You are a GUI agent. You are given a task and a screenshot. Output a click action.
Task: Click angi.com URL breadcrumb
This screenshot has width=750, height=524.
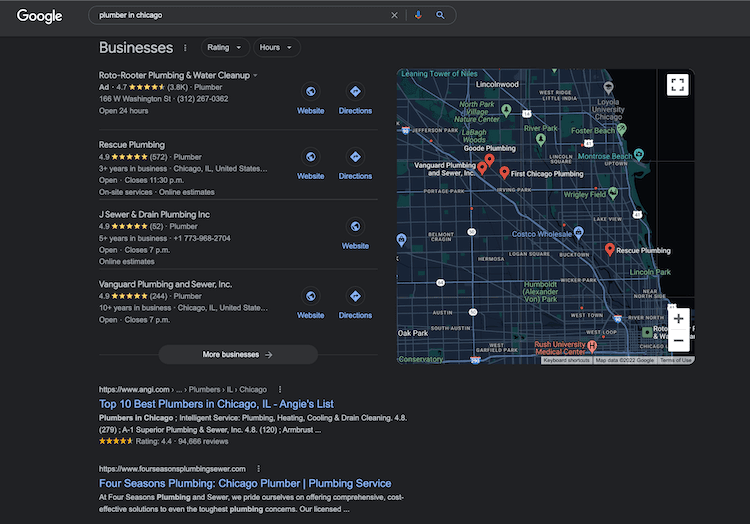coord(183,390)
